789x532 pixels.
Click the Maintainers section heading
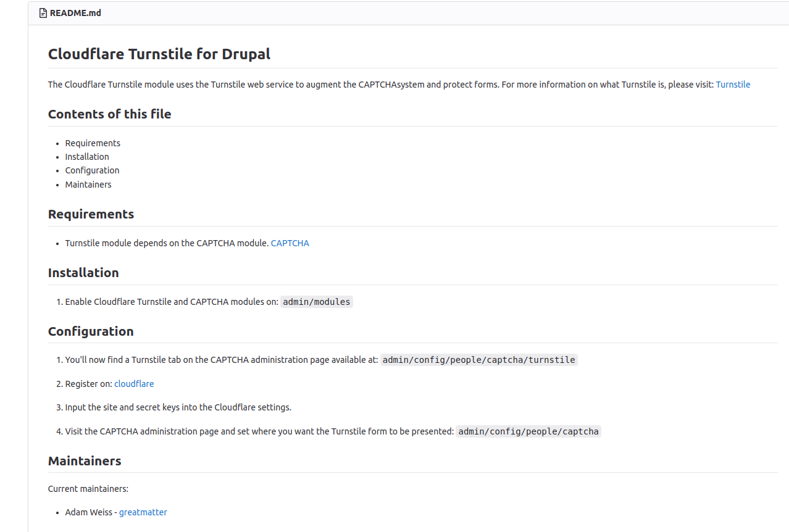pyautogui.click(x=85, y=461)
